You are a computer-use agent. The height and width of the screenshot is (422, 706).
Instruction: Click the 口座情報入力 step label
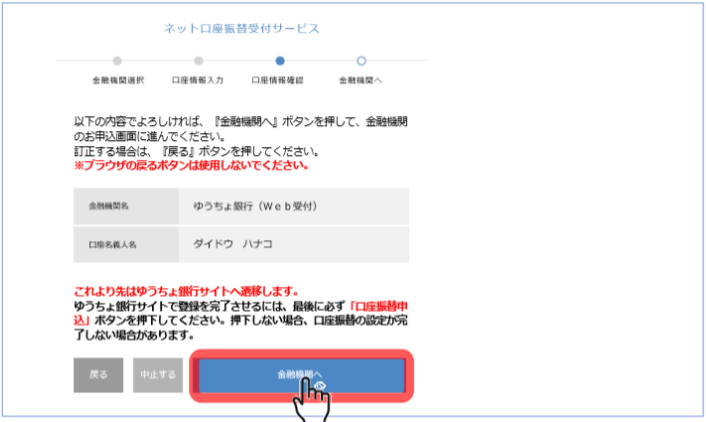tap(198, 81)
